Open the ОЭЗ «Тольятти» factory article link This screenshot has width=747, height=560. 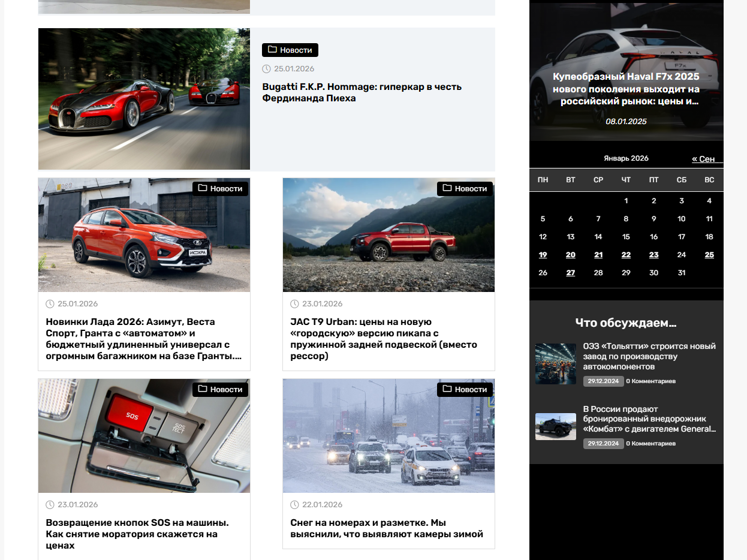tap(649, 356)
